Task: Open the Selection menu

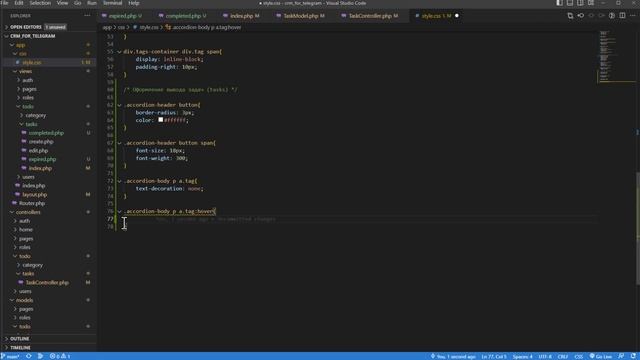Action: pyautogui.click(x=40, y=3)
